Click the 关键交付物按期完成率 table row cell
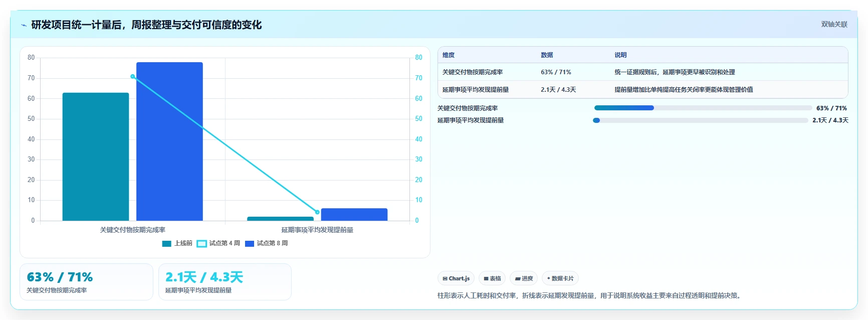The height and width of the screenshot is (320, 868). pyautogui.click(x=473, y=72)
